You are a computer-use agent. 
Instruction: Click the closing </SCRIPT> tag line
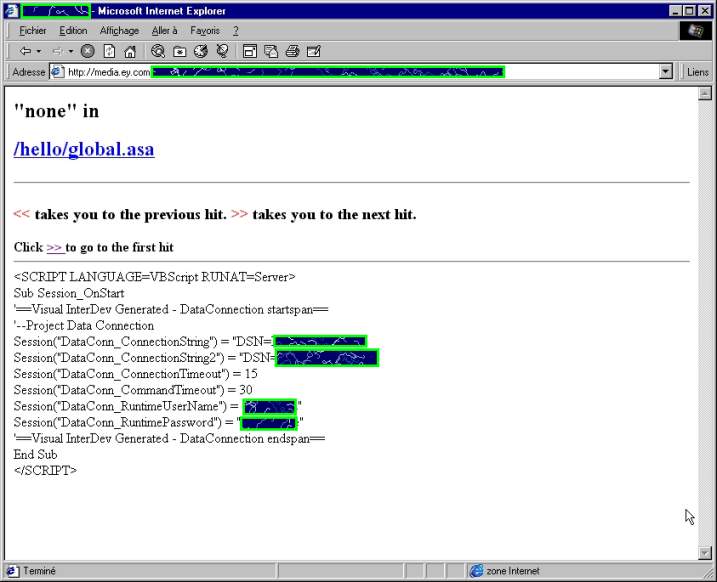coord(45,470)
